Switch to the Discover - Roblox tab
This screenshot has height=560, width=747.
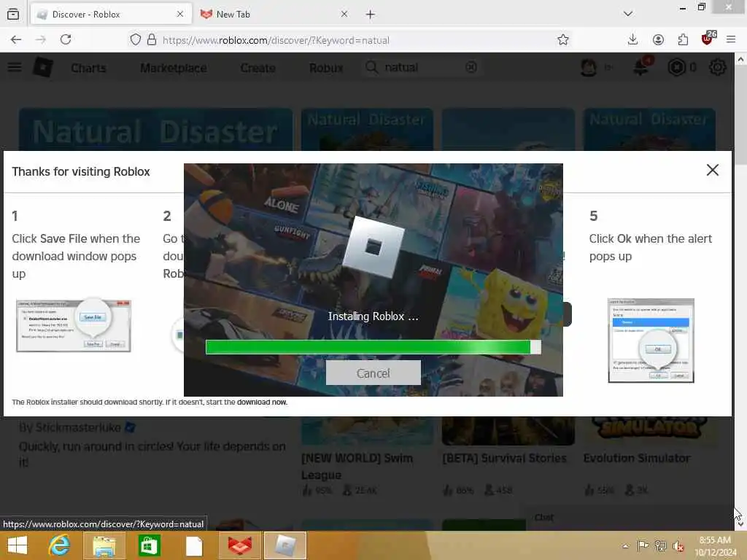[x=111, y=15]
